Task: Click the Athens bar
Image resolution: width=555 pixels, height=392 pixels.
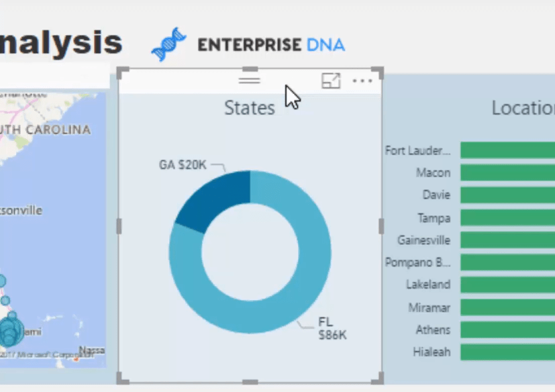Action: click(x=507, y=330)
